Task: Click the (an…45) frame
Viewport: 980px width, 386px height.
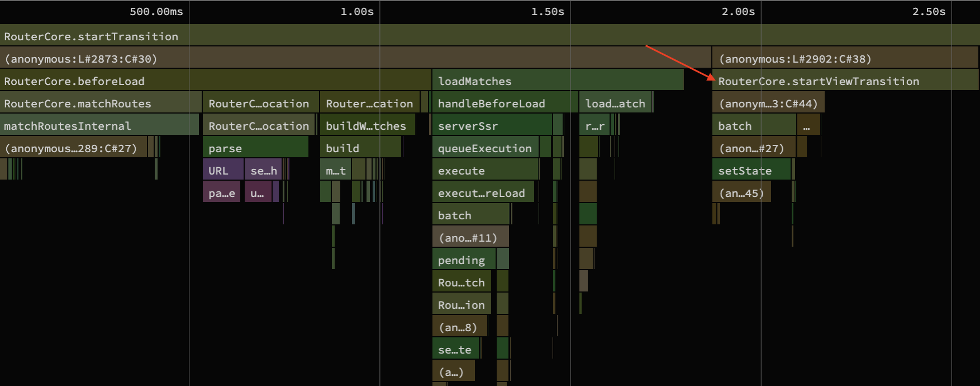Action: tap(741, 192)
